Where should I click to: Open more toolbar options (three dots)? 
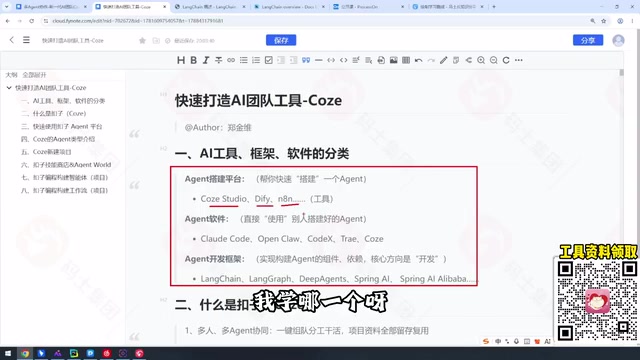[519, 60]
